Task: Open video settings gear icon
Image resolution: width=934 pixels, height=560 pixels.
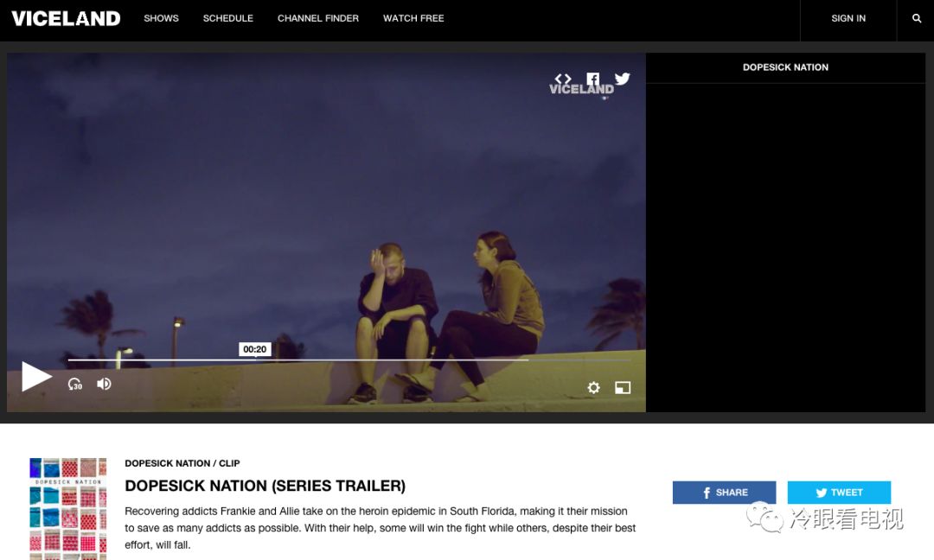Action: pos(593,388)
